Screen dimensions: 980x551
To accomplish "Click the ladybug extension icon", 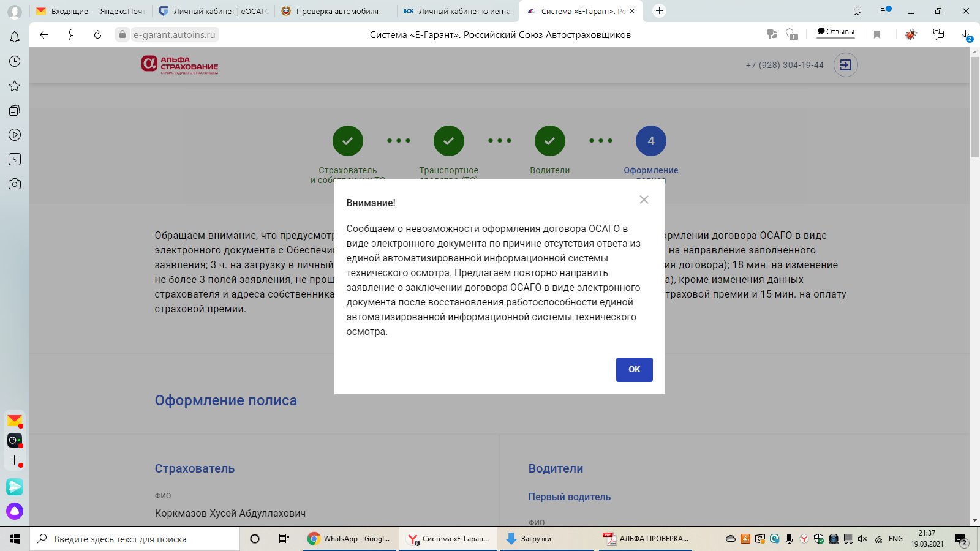I will coord(911,34).
